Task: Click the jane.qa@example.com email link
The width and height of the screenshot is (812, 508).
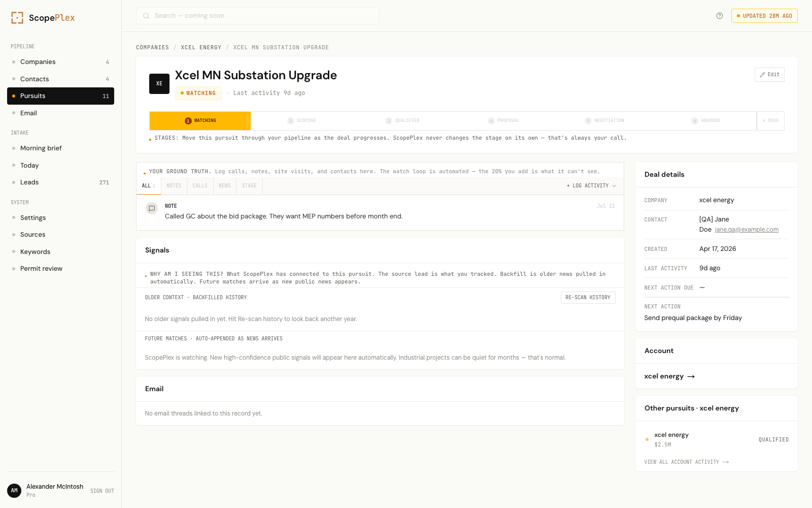Action: (x=747, y=230)
